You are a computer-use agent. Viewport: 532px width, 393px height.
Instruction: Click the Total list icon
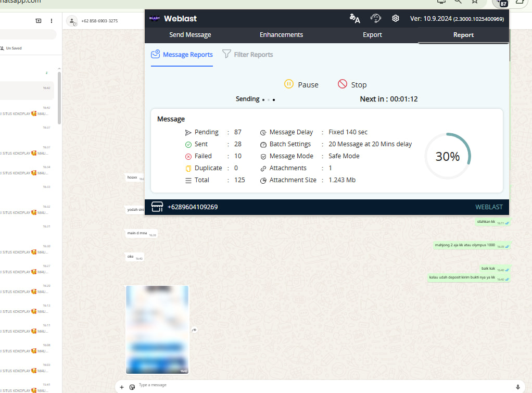tap(188, 181)
